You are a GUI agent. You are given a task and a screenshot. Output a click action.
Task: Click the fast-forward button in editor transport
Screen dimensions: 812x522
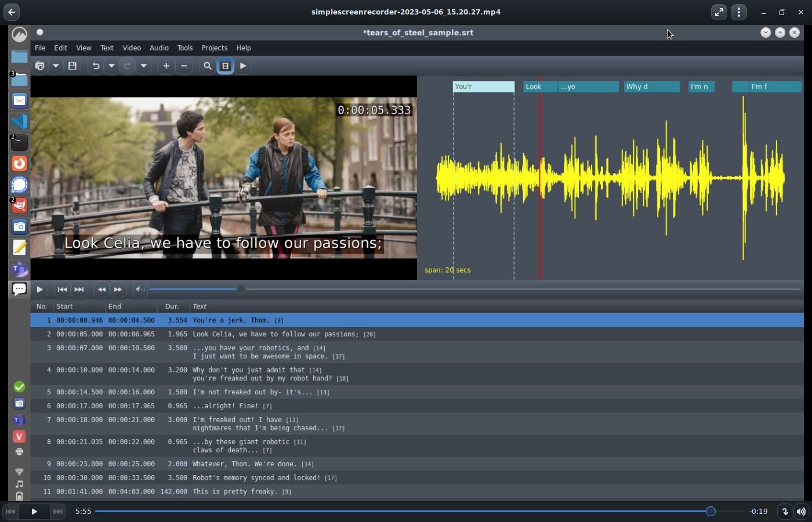[118, 289]
